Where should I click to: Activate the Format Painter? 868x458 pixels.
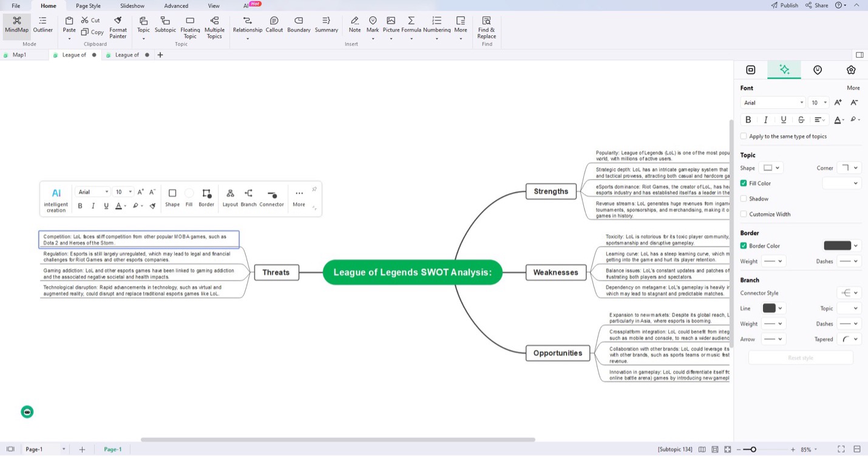click(118, 28)
